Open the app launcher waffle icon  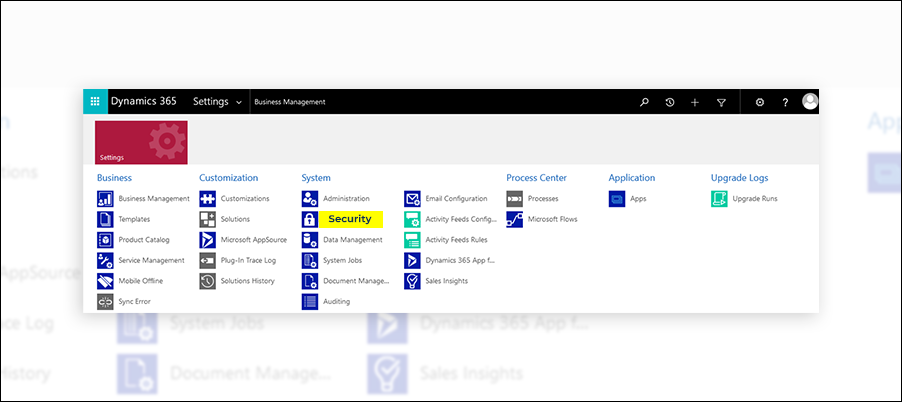coord(95,102)
